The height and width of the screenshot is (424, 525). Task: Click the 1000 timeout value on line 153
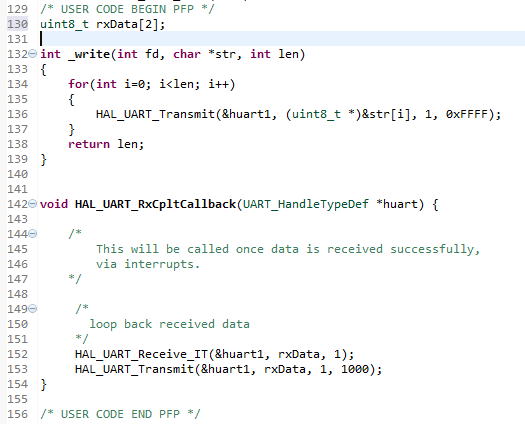[x=355, y=369]
